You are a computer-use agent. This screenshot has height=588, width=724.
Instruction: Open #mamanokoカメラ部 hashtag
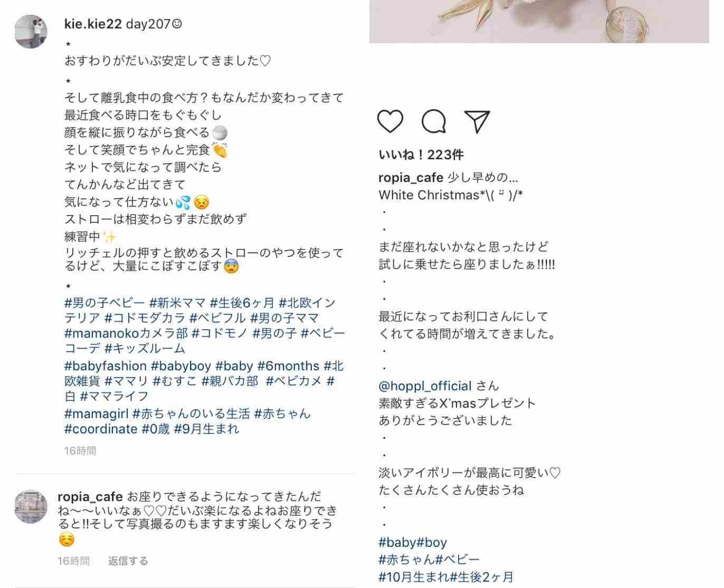pos(126,333)
